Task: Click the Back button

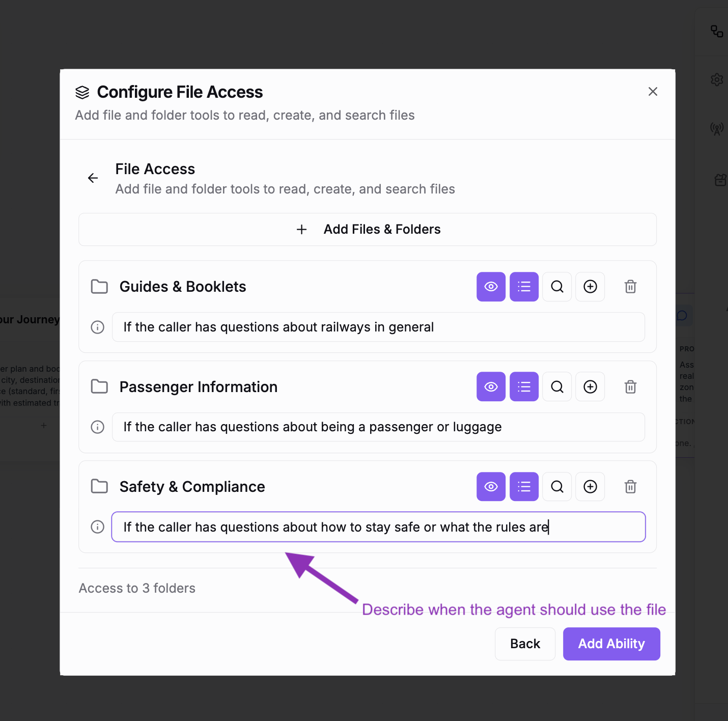Action: click(x=525, y=644)
